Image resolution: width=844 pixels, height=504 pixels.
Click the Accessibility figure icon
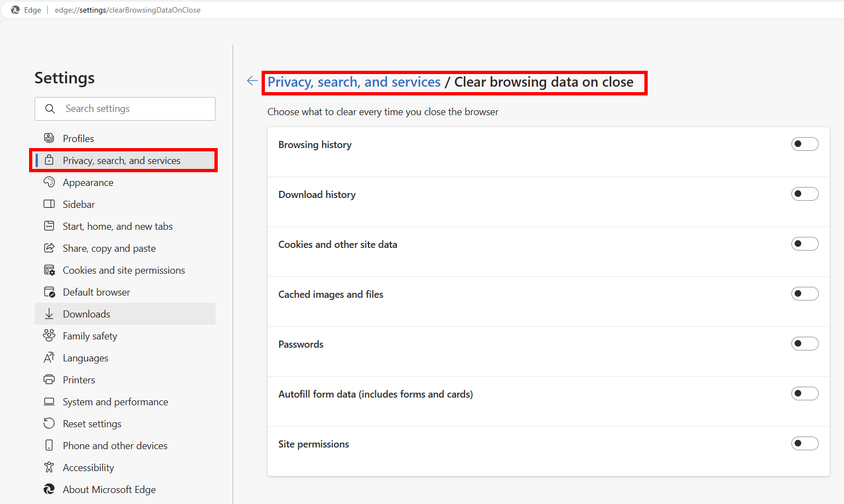(x=49, y=467)
